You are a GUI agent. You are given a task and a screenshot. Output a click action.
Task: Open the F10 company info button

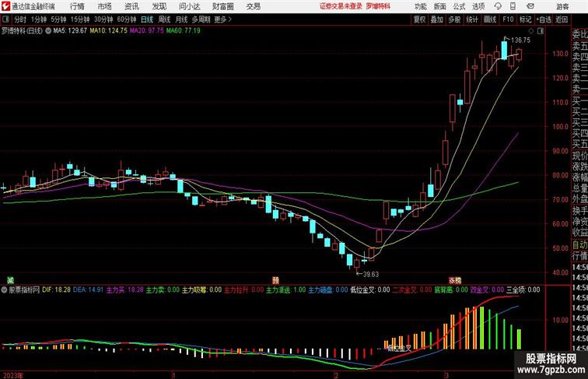coord(508,19)
